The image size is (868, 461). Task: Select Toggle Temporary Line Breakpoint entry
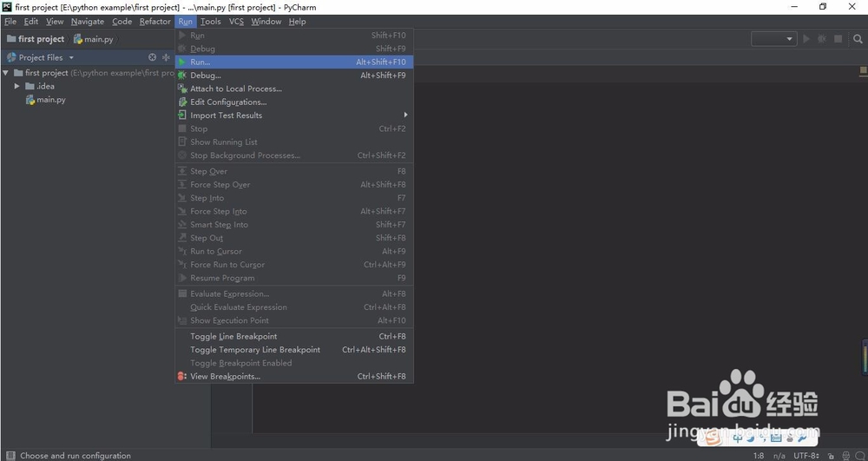click(294, 350)
